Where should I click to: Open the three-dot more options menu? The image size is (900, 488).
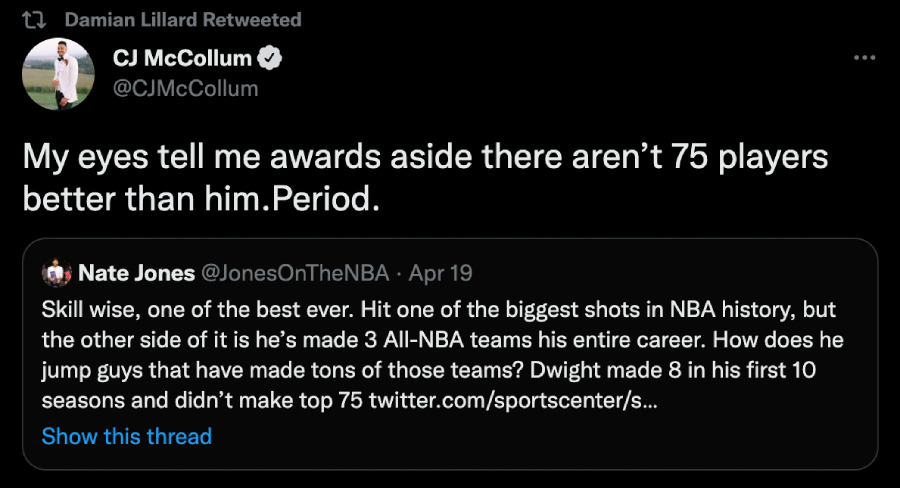(864, 59)
